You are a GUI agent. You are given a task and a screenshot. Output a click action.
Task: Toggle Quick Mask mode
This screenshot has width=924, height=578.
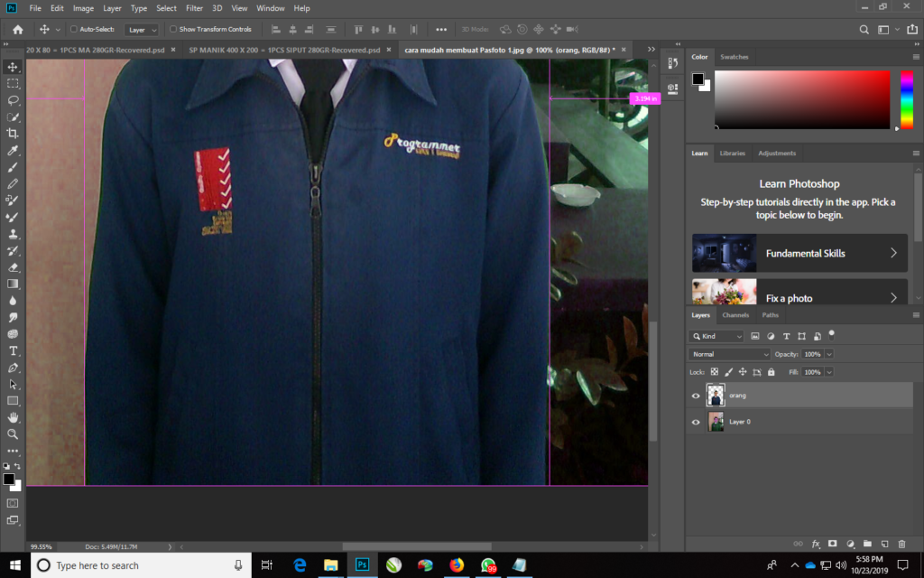pos(13,503)
